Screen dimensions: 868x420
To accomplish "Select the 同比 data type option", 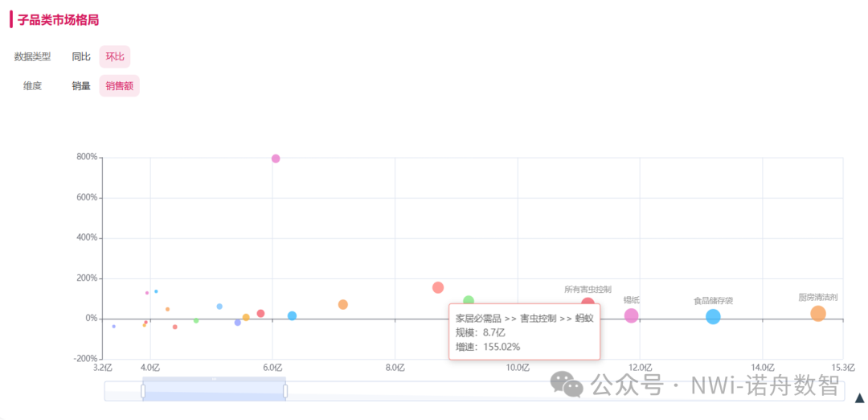I will [x=81, y=56].
